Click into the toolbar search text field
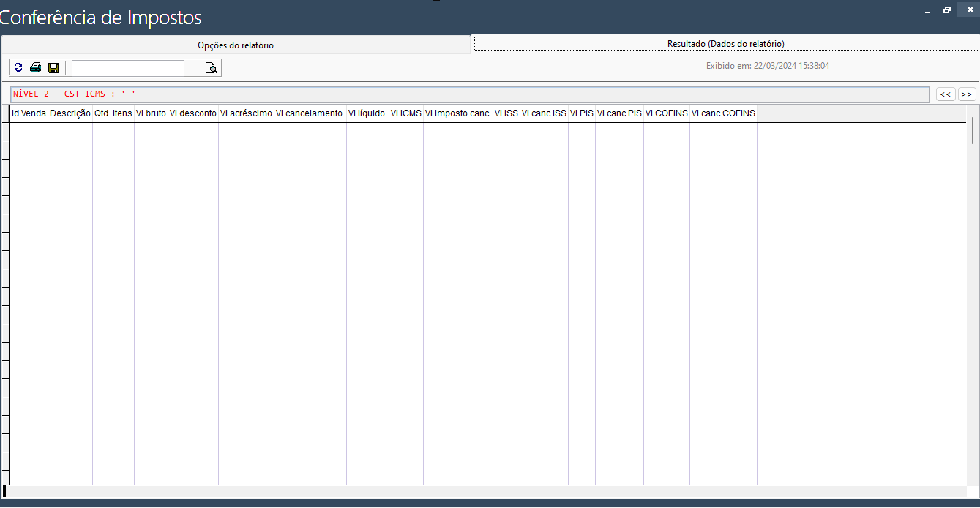The height and width of the screenshot is (508, 980). pyautogui.click(x=128, y=68)
